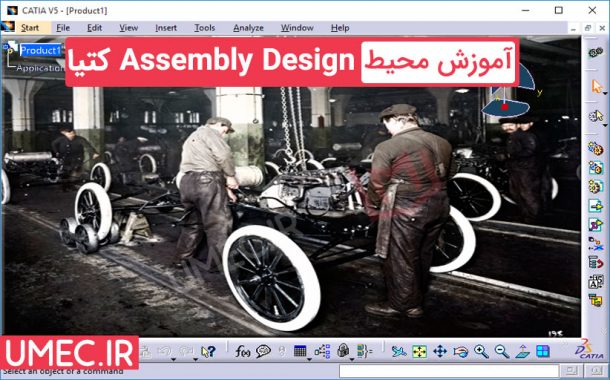Minimize the Product1 document window
Viewport: 610px width, 380px height.
(x=573, y=28)
